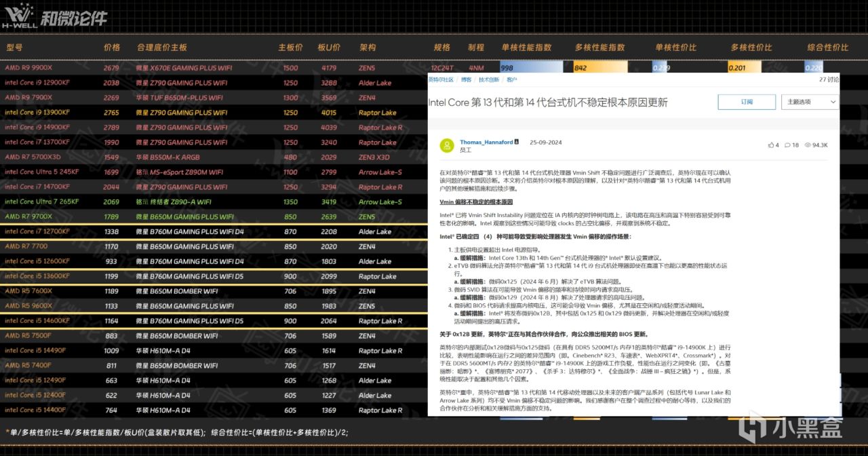Click 铭瑄 终结者 Z890-A WIFI motherboard cell

pyautogui.click(x=175, y=202)
